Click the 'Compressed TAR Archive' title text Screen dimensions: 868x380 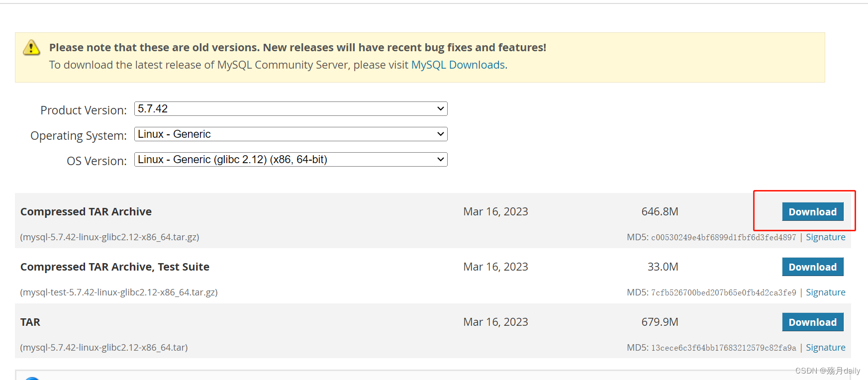86,212
